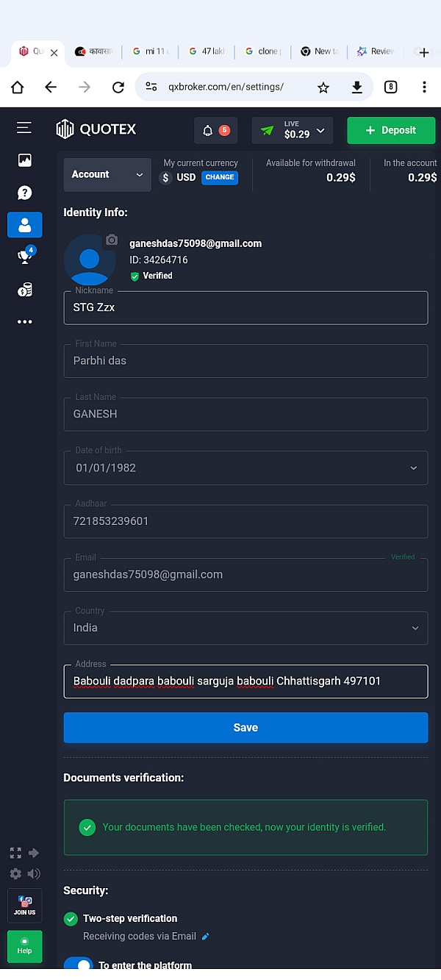Image resolution: width=441 pixels, height=980 pixels.
Task: Click the Nickname input field
Action: pos(245,308)
